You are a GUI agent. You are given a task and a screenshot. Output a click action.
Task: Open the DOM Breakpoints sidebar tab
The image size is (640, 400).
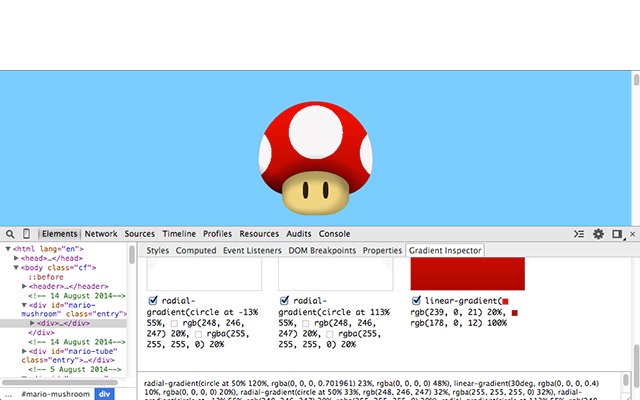[x=322, y=251]
